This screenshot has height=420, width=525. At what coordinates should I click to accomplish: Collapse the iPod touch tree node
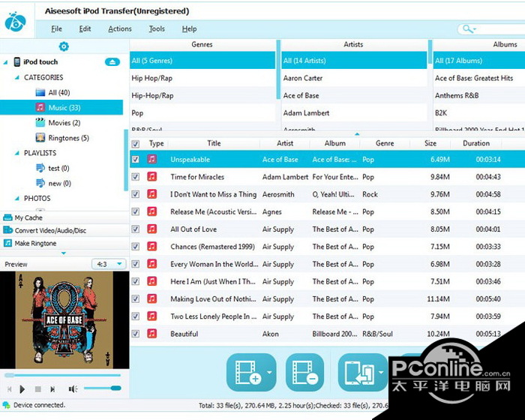click(x=5, y=62)
